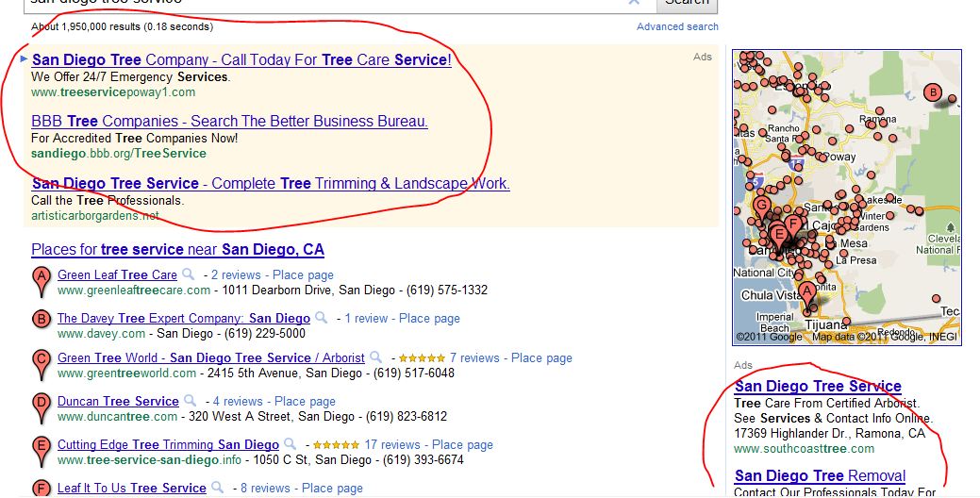Click five-star rating for Cutting Edge Tree Trimming
Viewport: 980px width, 498px height.
coord(336,445)
